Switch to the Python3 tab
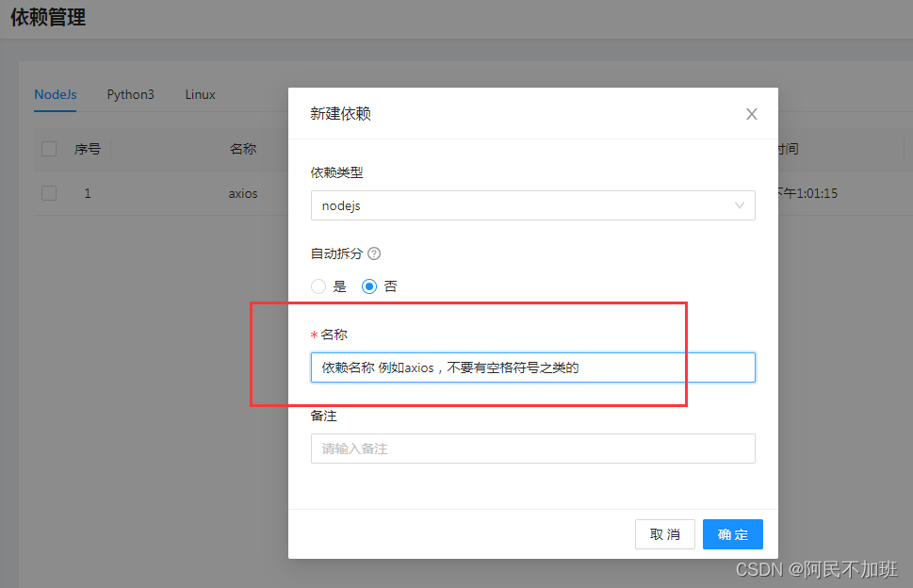Viewport: 913px width, 588px height. pyautogui.click(x=130, y=94)
